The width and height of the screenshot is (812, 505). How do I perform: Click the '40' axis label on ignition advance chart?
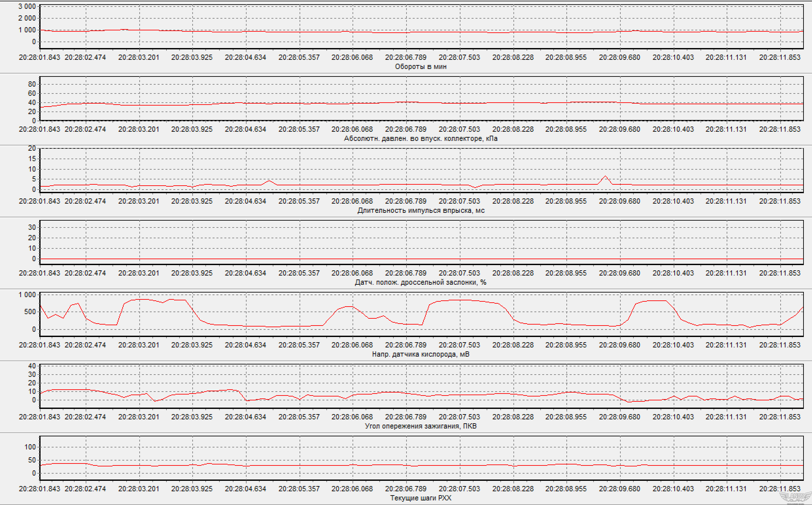point(32,366)
